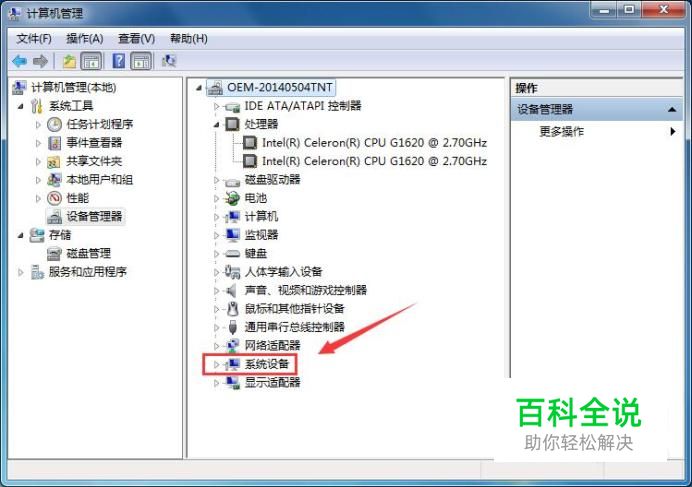Collapse the 处理器 processor category
Screen dimensions: 692x487
pos(216,125)
